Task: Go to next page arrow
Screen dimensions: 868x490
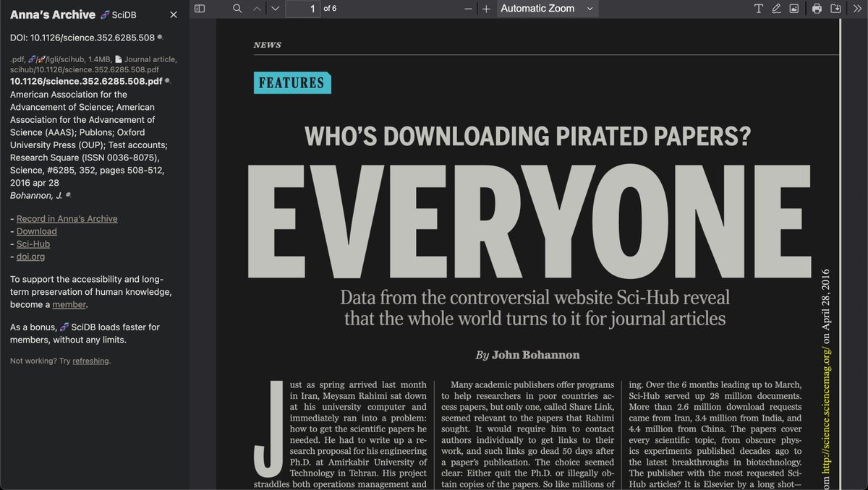Action: (x=275, y=9)
